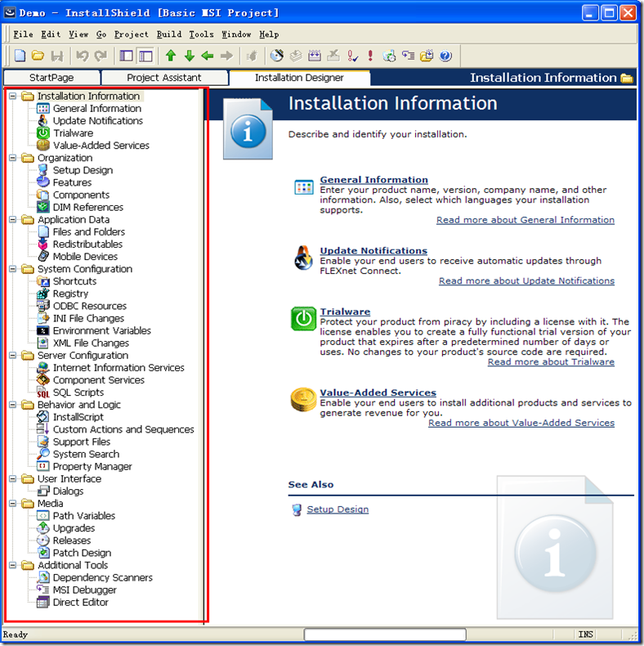Viewport: 644px width, 646px height.
Task: Switch to the Project Assistant tab
Action: click(164, 78)
